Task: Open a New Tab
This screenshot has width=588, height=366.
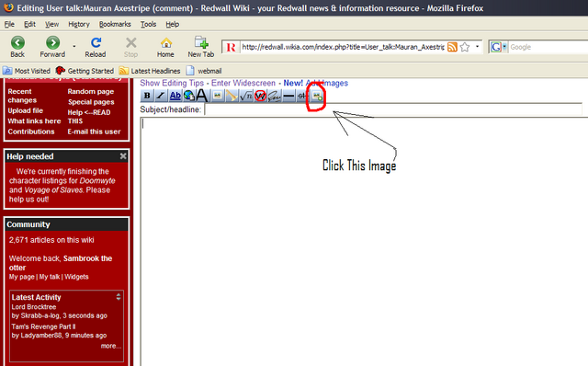Action: tap(201, 47)
